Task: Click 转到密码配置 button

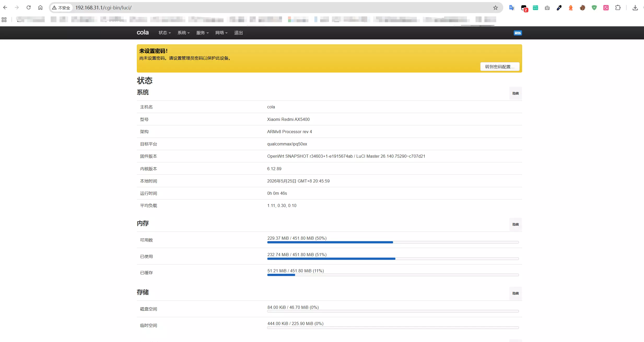Action: click(500, 67)
